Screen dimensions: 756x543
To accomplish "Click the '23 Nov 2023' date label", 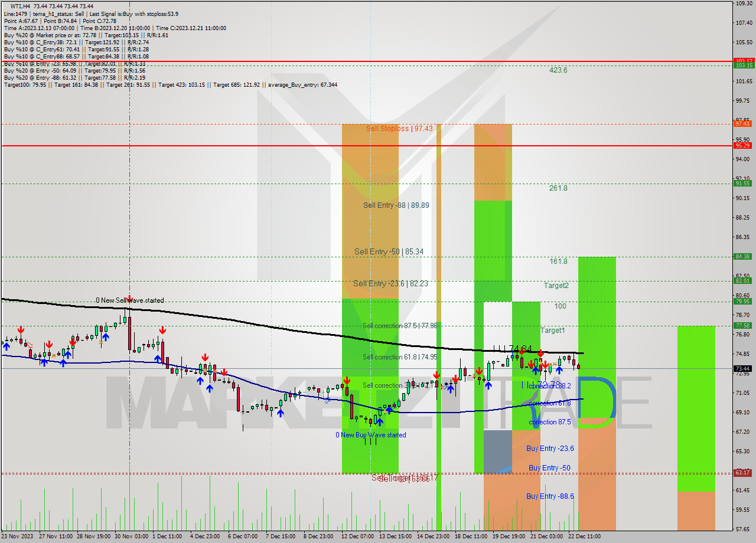I will (x=18, y=537).
